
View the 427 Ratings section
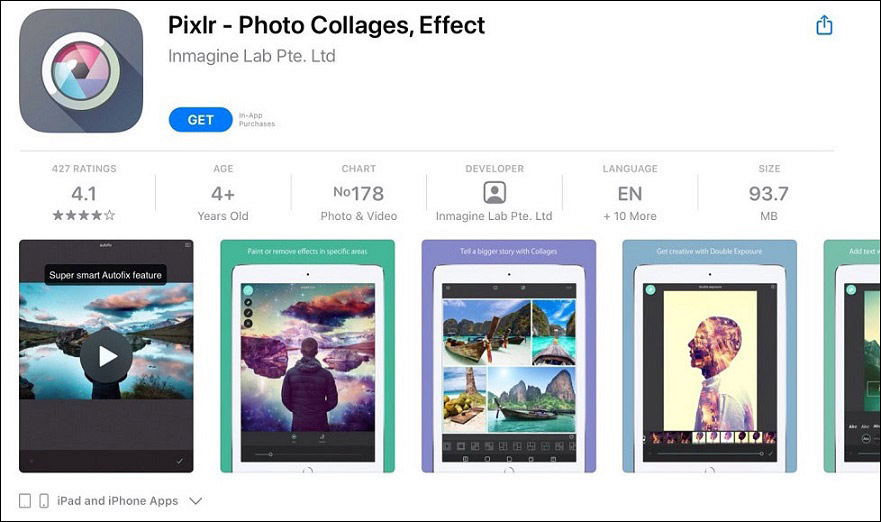coord(84,193)
